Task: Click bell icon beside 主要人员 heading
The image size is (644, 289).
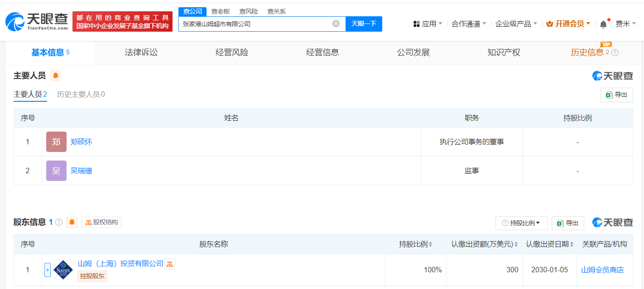Action: click(56, 76)
